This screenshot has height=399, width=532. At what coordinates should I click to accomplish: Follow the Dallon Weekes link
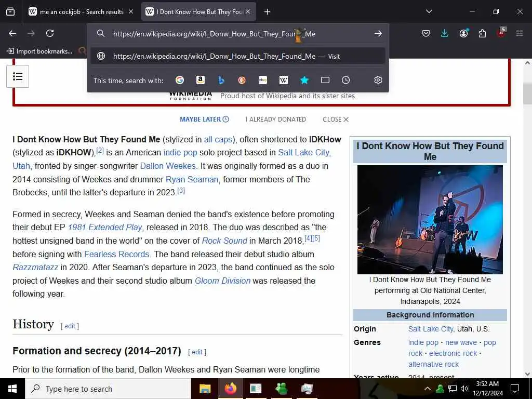click(x=168, y=166)
